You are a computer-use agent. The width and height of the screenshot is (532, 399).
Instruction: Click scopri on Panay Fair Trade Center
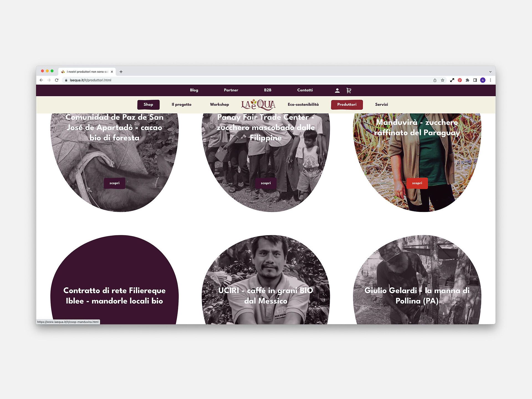point(266,183)
